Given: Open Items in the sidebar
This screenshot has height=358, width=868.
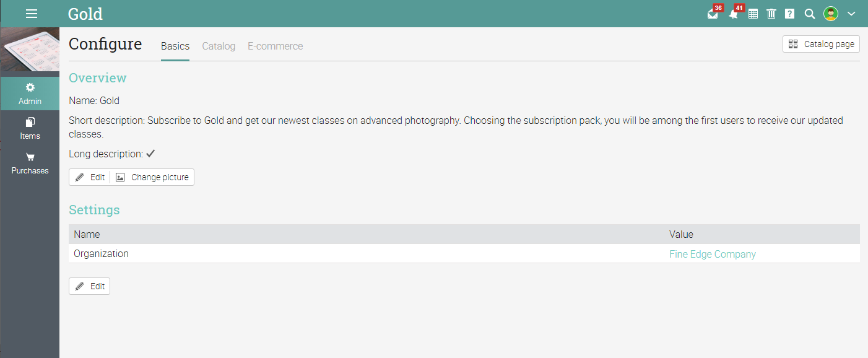Looking at the screenshot, I should click(30, 128).
